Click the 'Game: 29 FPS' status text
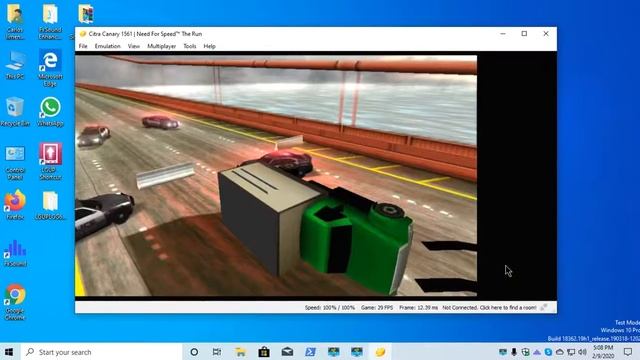 pos(377,307)
